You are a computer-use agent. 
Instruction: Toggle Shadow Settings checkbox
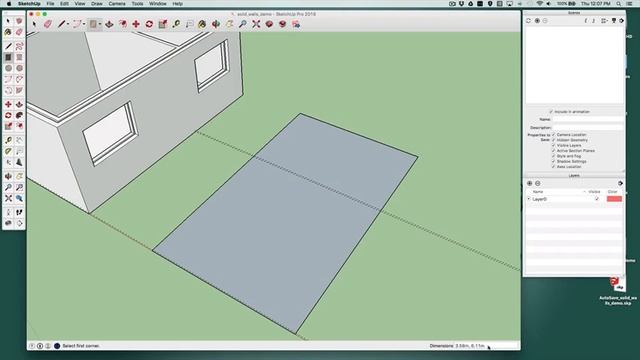553,161
